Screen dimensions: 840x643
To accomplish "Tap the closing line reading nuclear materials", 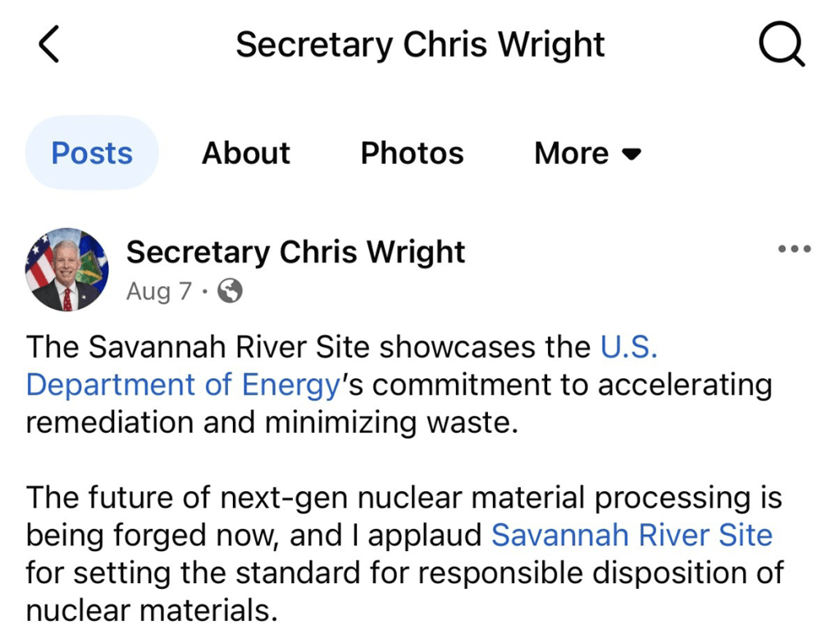I will [152, 610].
